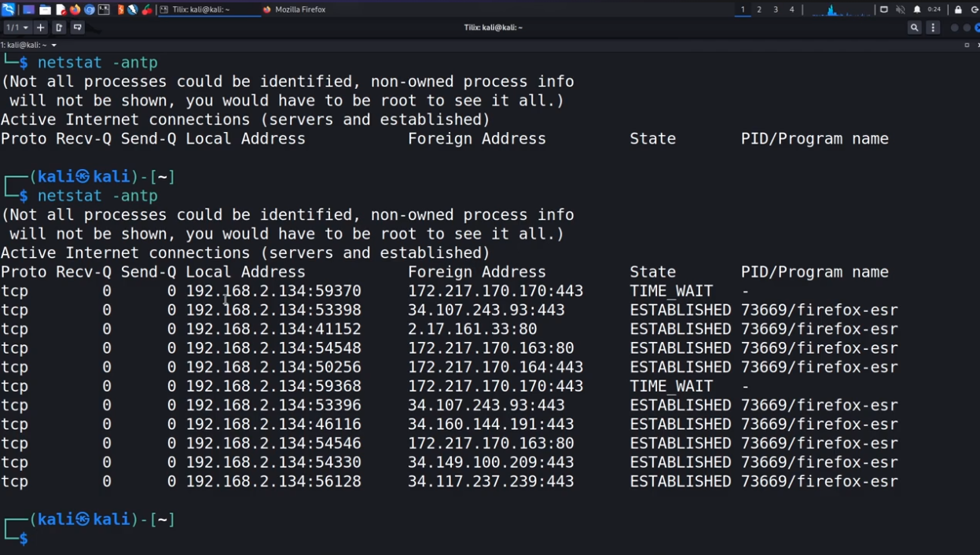Open the file manager from the panel
Image resolution: width=980 pixels, height=555 pixels.
pos(45,9)
